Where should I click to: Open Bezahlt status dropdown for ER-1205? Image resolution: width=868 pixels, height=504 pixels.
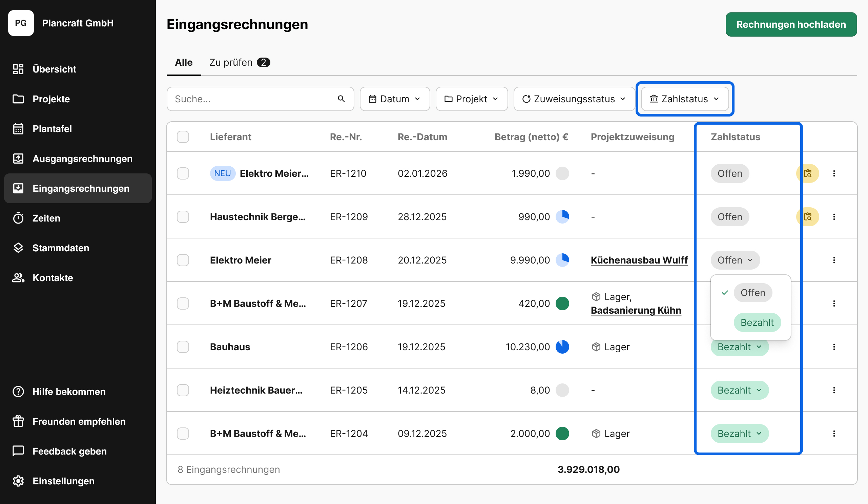point(740,390)
